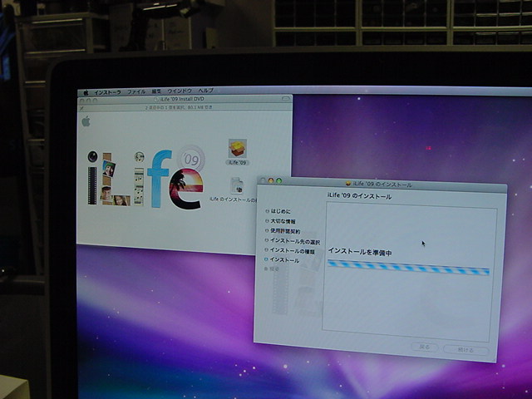Open the インストーラ application menu
Viewport: 532px width, 399px height.
(x=107, y=92)
